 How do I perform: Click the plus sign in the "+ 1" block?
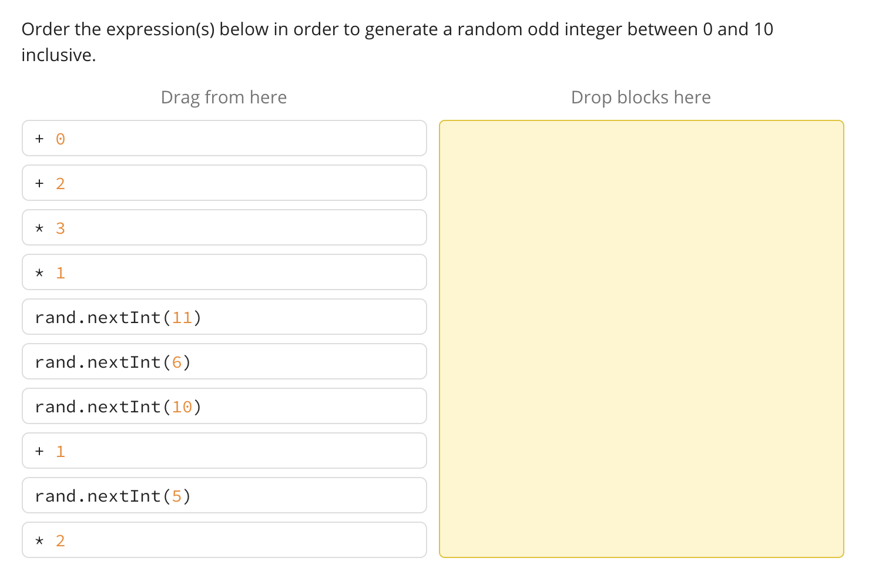(x=38, y=451)
